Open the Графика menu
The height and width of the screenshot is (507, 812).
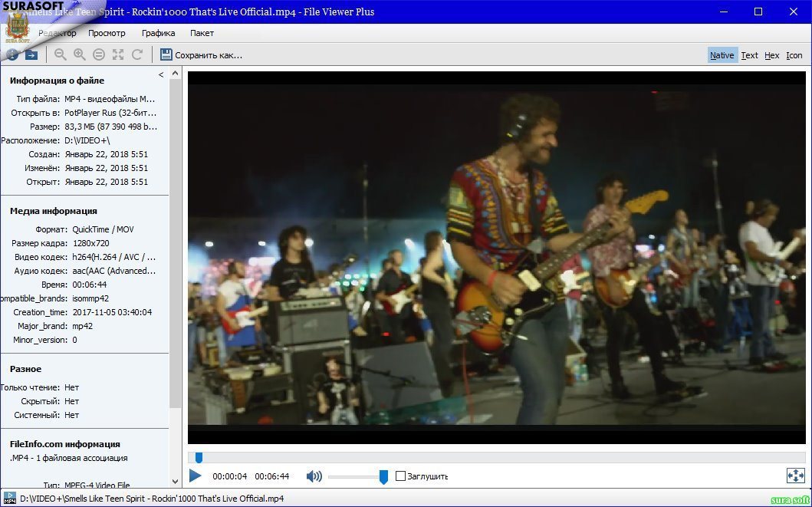coord(159,33)
